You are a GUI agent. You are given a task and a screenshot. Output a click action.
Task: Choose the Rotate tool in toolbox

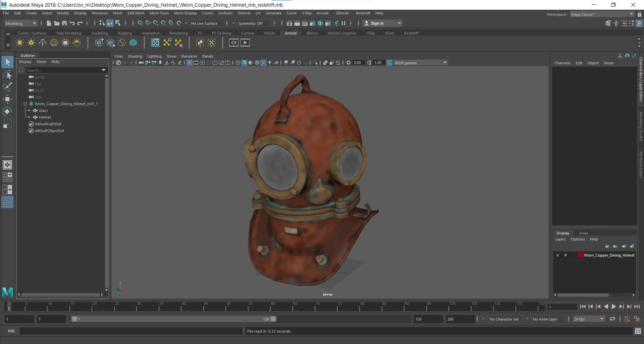7,112
